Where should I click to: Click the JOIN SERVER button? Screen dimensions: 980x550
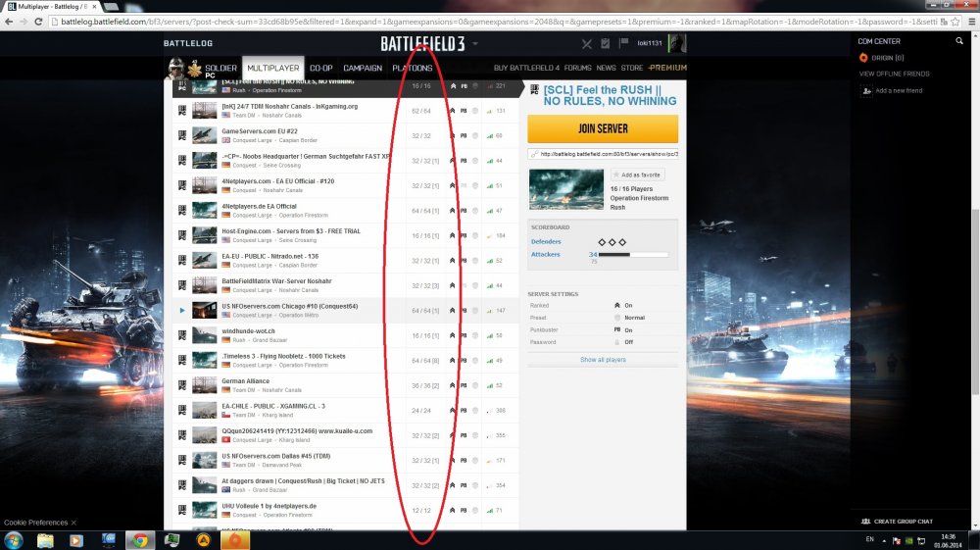(603, 128)
